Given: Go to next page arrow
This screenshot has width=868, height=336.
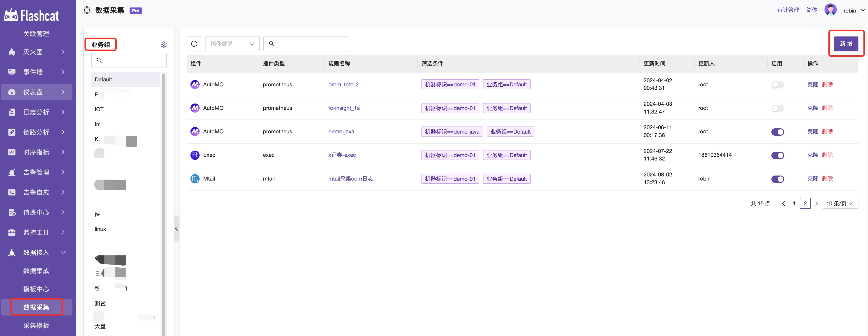Looking at the screenshot, I should pos(816,203).
